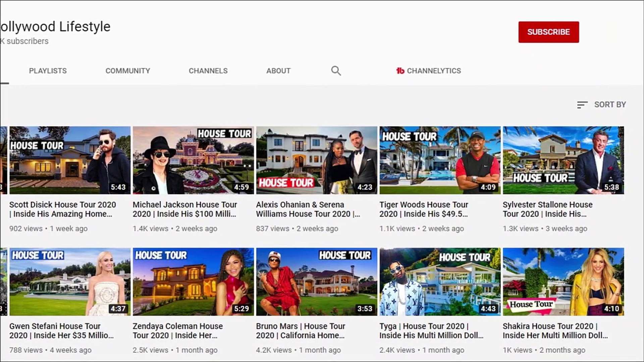644x362 pixels.
Task: Go to the Channels tab
Action: 208,71
